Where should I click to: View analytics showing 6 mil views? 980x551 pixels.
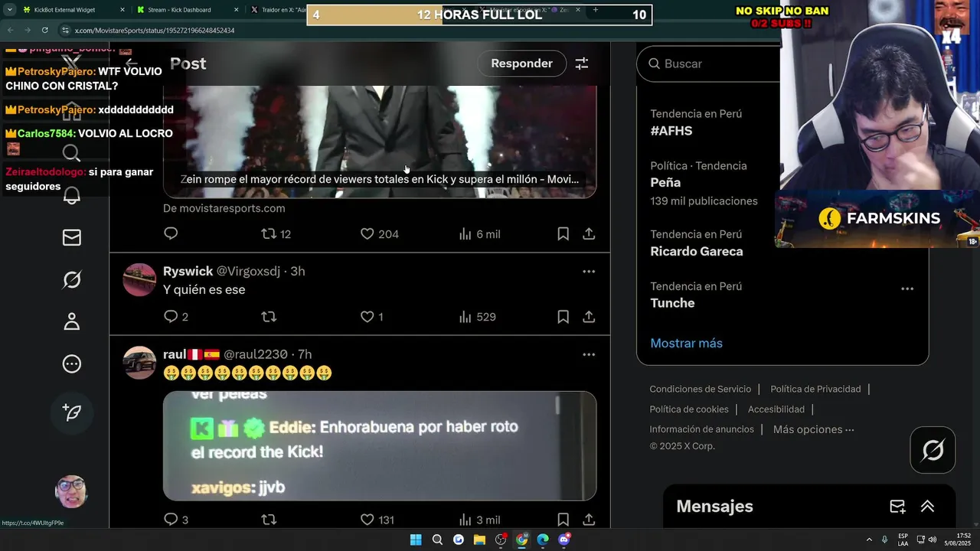tap(479, 233)
